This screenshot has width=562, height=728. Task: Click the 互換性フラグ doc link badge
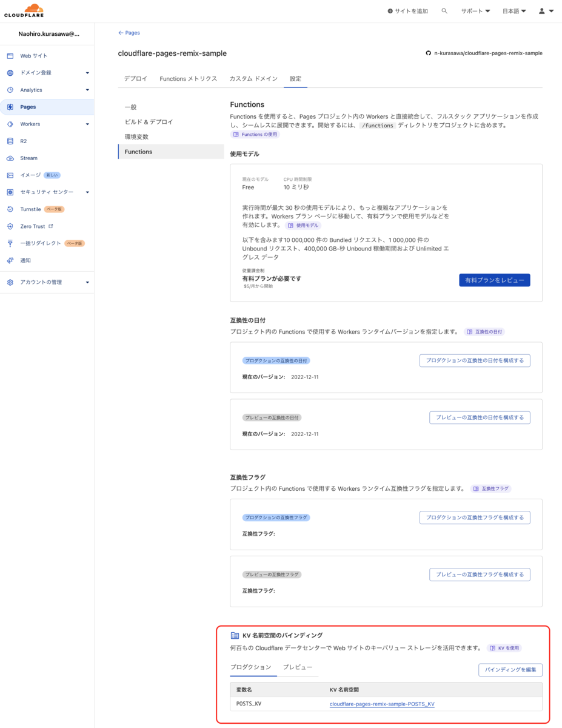coord(491,488)
